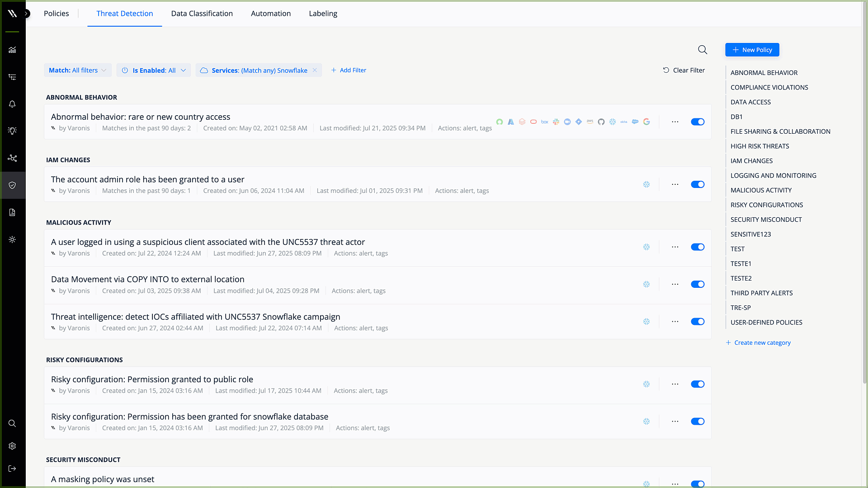The image size is (868, 488).
Task: Open the 'Match: All filters' dropdown
Action: 77,70
